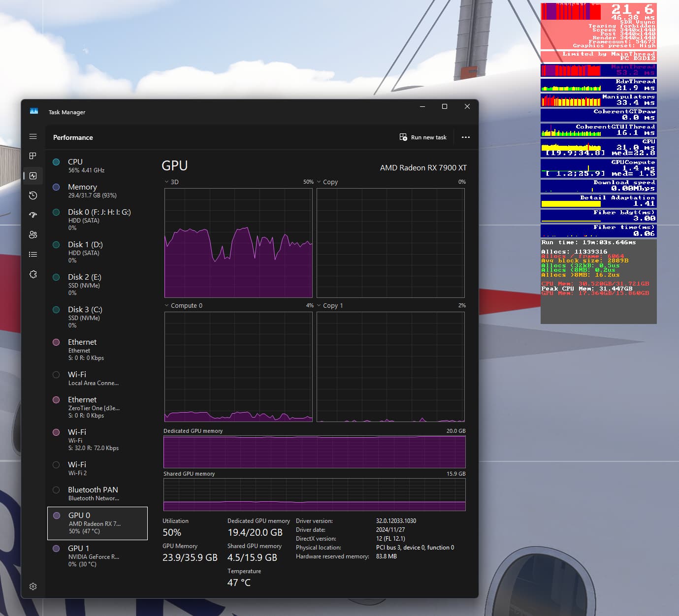Open the Performance view via its pulse icon
This screenshot has height=616, width=679.
pyautogui.click(x=33, y=176)
